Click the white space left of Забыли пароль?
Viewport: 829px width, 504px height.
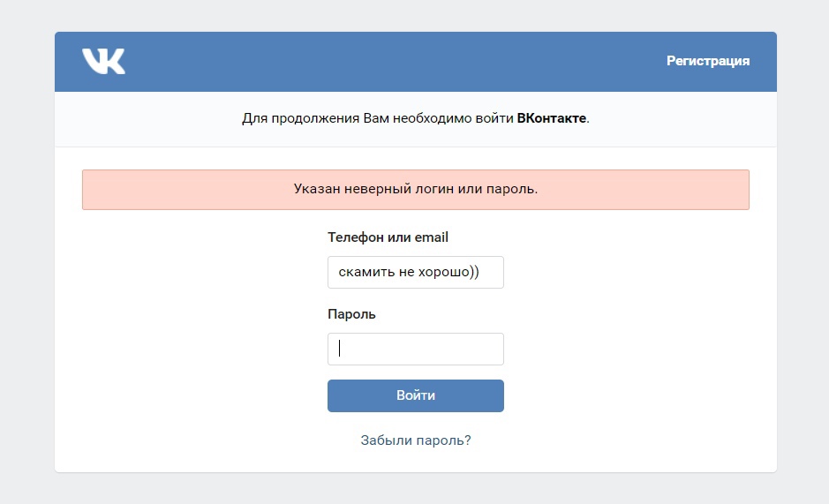click(221, 440)
